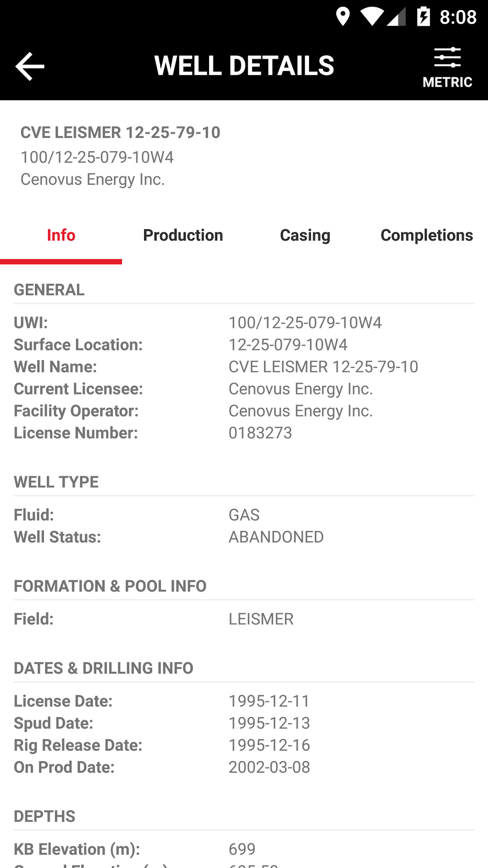
Task: Tap the ABANDONED well status value
Action: tap(276, 537)
